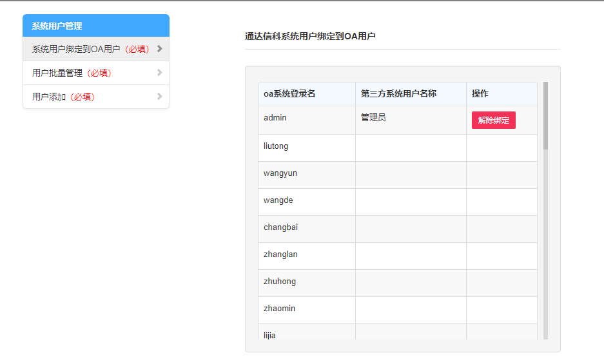The height and width of the screenshot is (364, 604).
Task: Click chevron arrow beside 用户批量管理
Action: tap(159, 73)
